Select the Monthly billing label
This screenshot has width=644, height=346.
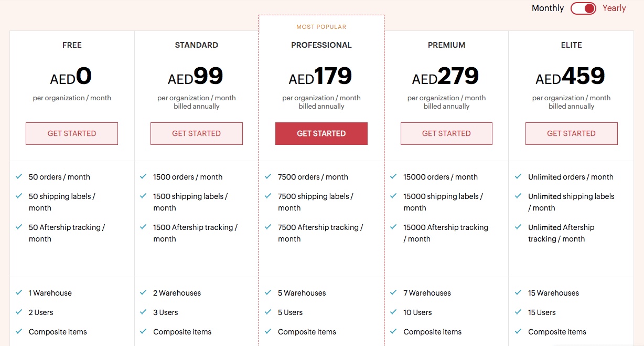pos(548,8)
